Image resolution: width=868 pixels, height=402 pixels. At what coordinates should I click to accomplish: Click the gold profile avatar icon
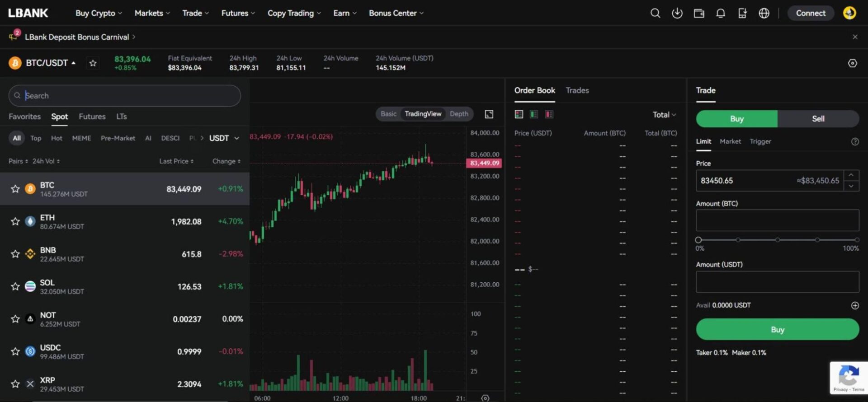(849, 13)
